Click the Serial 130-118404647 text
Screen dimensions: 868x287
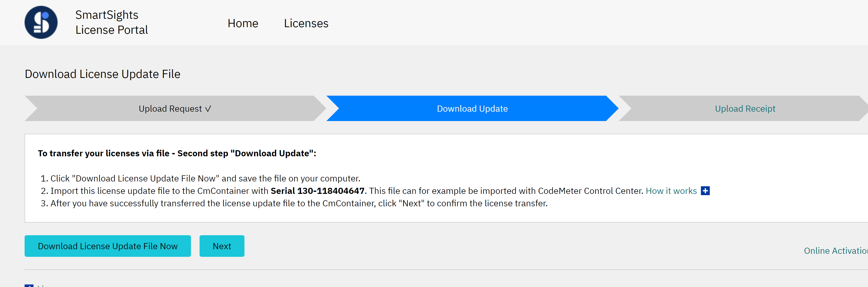pos(317,191)
